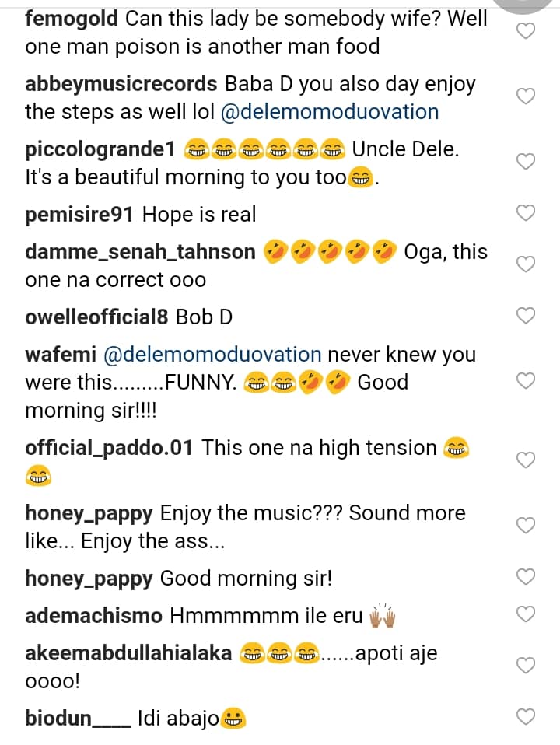Like the 'Enjoy the music???' comment
The width and height of the screenshot is (560, 745).
527,526
